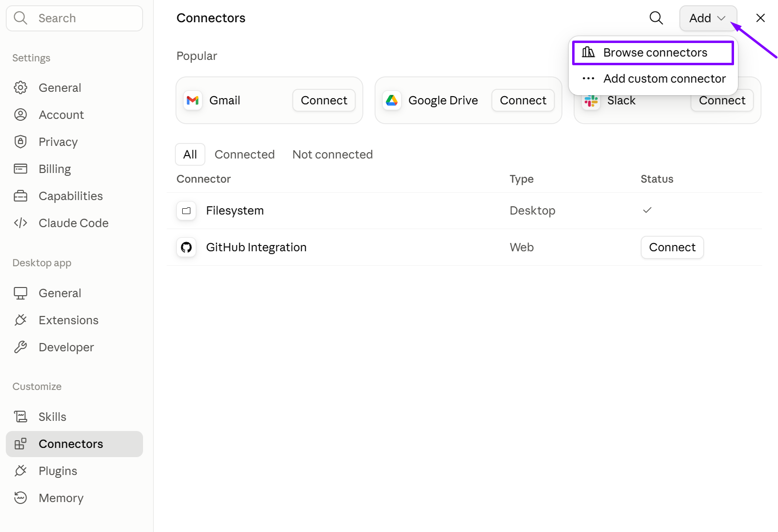The image size is (778, 532).
Task: Click the Billing card icon
Action: (x=20, y=169)
